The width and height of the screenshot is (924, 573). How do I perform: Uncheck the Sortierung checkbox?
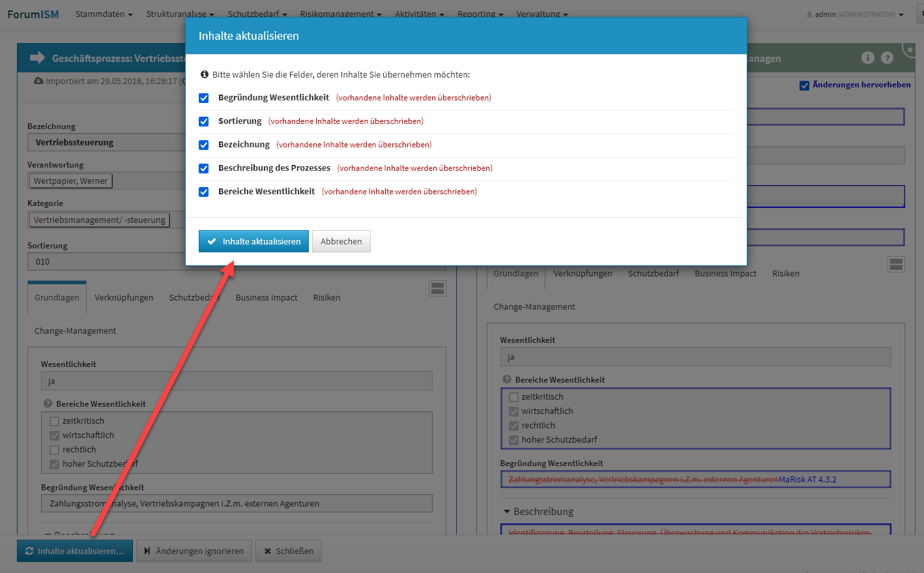204,121
